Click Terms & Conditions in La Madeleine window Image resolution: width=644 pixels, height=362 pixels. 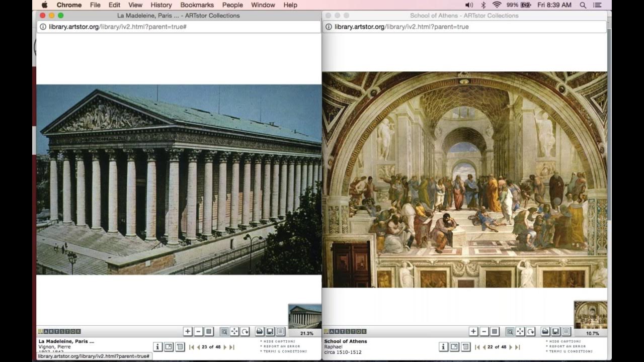click(285, 351)
